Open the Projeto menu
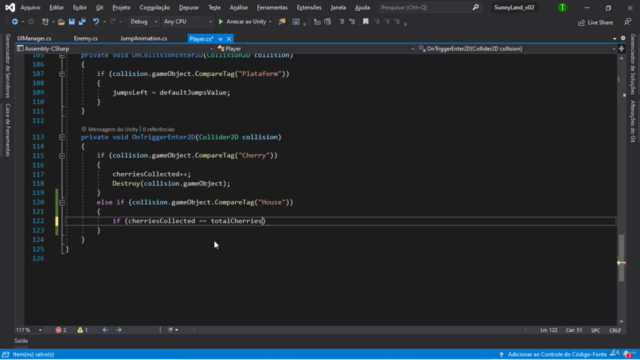 [121, 7]
